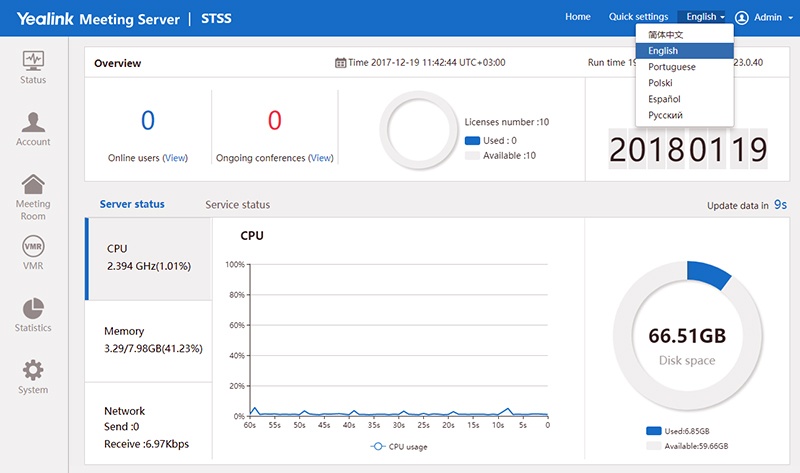Click the licenses donut chart

[419, 130]
